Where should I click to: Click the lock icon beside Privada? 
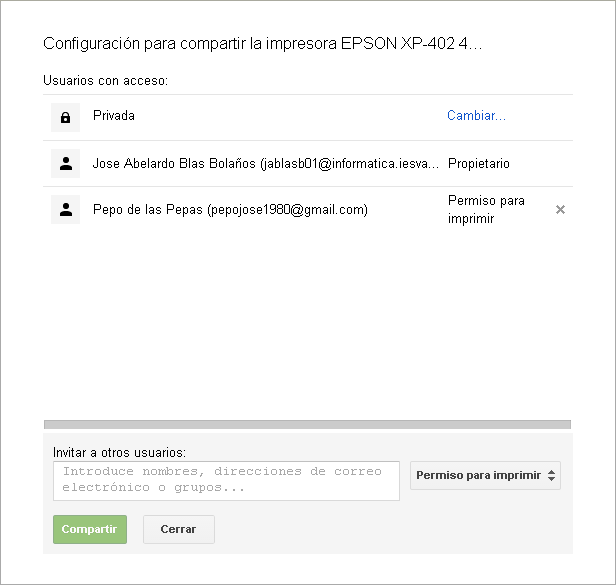coord(65,117)
